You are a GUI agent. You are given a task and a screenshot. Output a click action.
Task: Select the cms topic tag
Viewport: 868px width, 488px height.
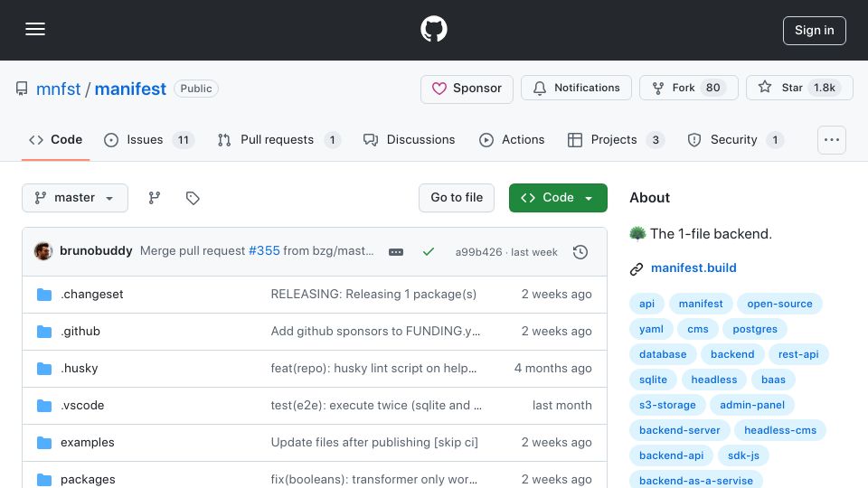(697, 329)
